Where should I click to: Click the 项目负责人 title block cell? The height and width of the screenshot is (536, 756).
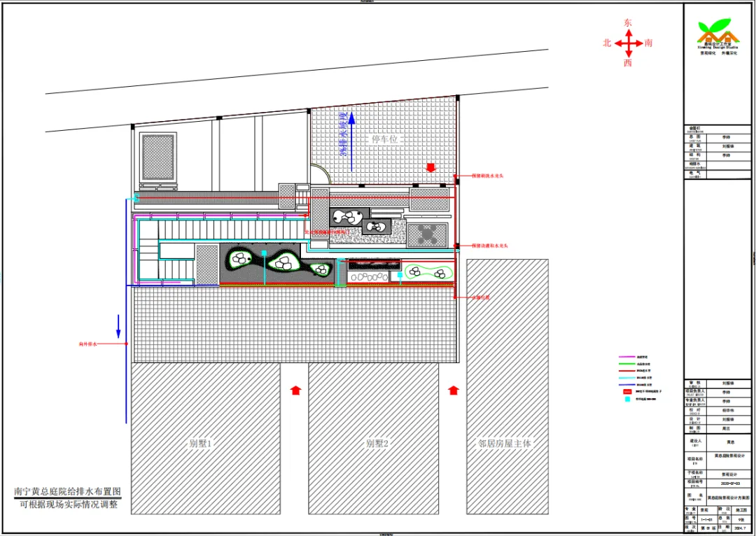click(x=695, y=393)
